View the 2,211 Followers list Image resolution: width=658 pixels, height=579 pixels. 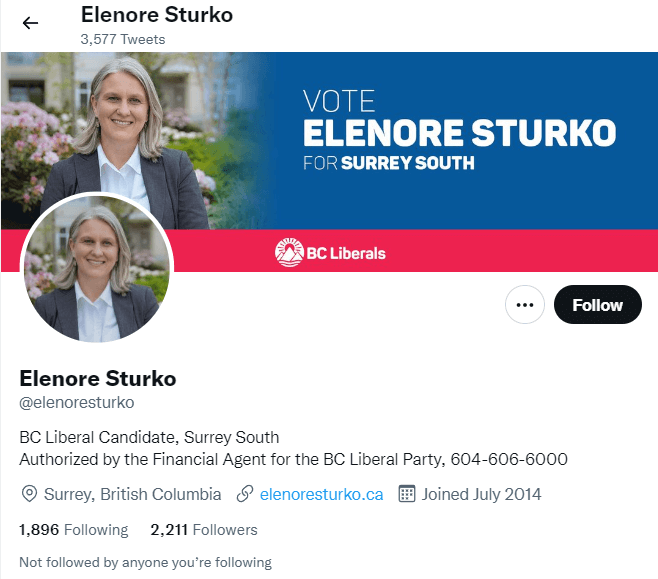[204, 530]
